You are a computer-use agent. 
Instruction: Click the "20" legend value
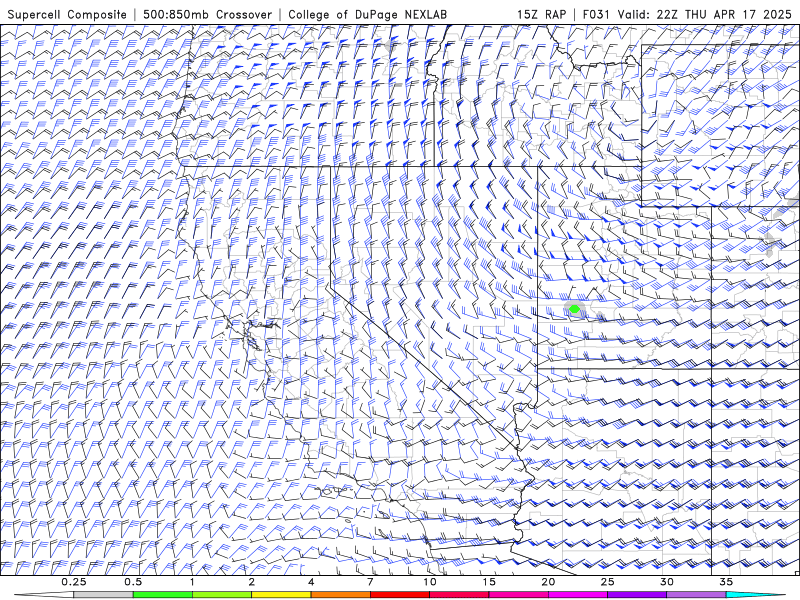click(548, 582)
